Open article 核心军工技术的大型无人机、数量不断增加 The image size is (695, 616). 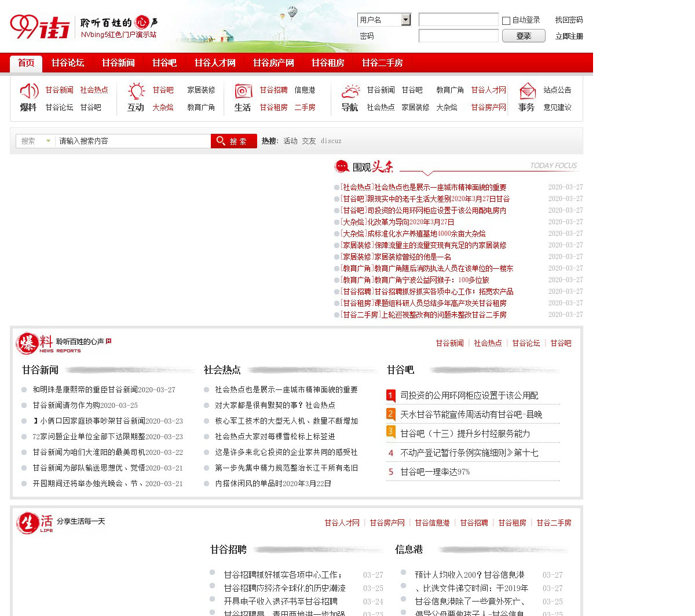tap(286, 421)
